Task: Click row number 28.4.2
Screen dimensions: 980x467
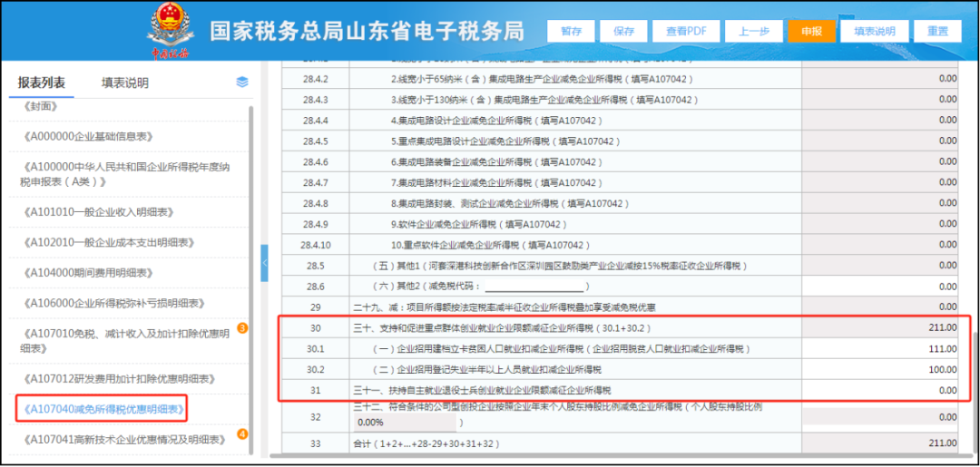Action: (315, 79)
